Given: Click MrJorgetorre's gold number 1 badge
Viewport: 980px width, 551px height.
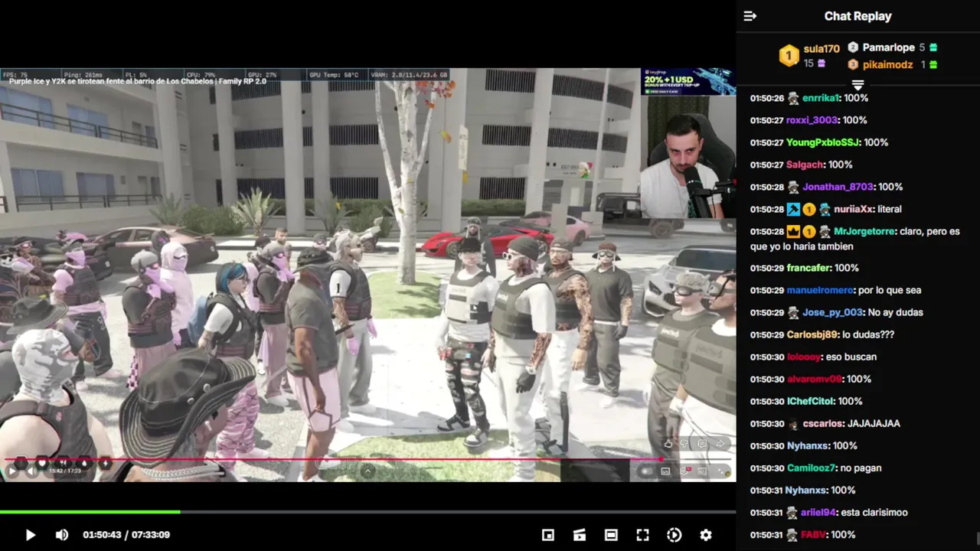Looking at the screenshot, I should pos(808,231).
